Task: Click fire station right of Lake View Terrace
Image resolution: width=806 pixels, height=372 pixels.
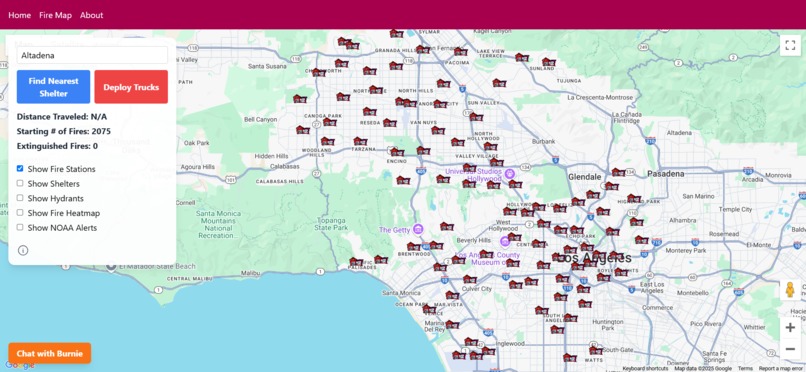Action: 522,58
